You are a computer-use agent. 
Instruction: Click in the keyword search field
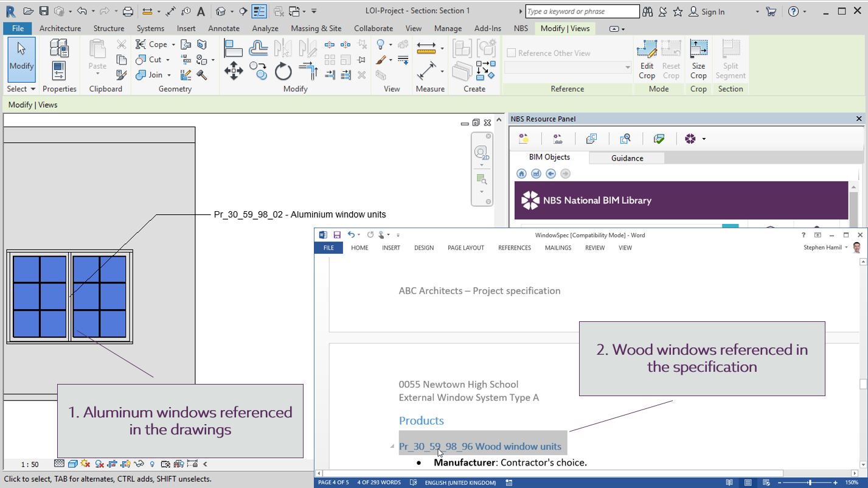pyautogui.click(x=582, y=12)
